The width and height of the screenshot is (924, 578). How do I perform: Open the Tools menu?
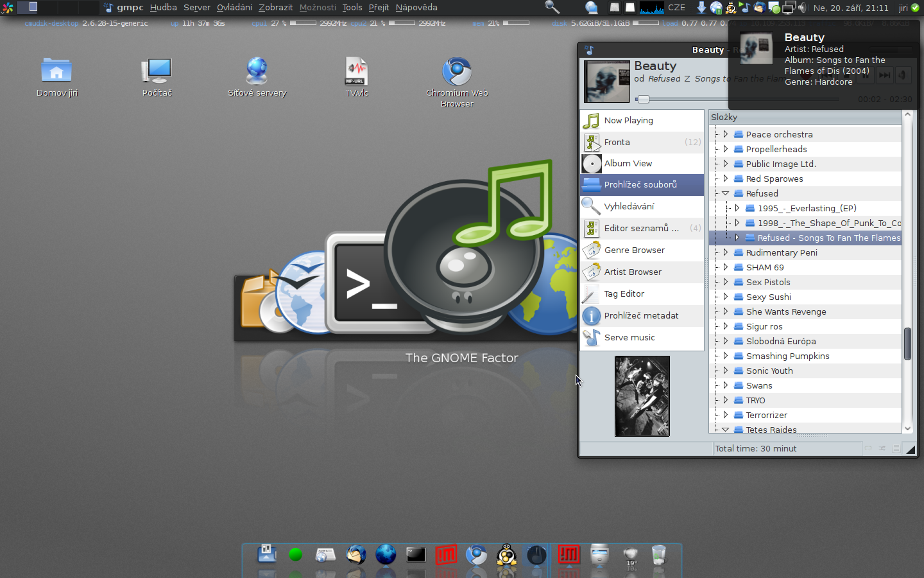[x=352, y=8]
